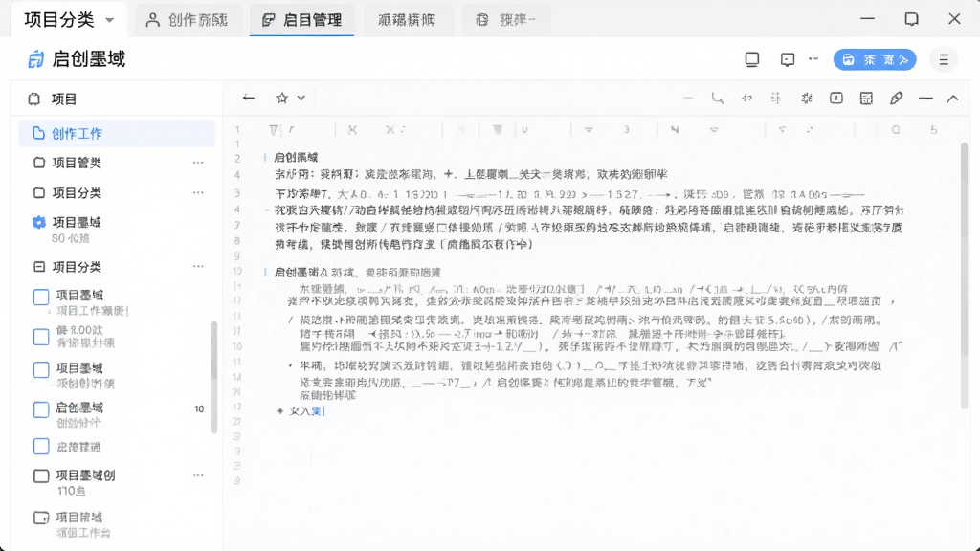Switch to the 启目管理 tab
This screenshot has width=980, height=551.
pos(301,20)
